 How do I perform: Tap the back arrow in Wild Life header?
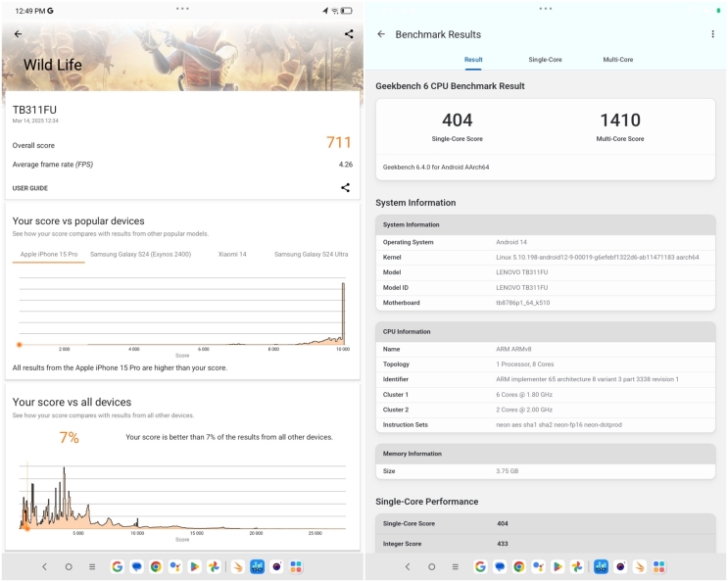click(18, 34)
